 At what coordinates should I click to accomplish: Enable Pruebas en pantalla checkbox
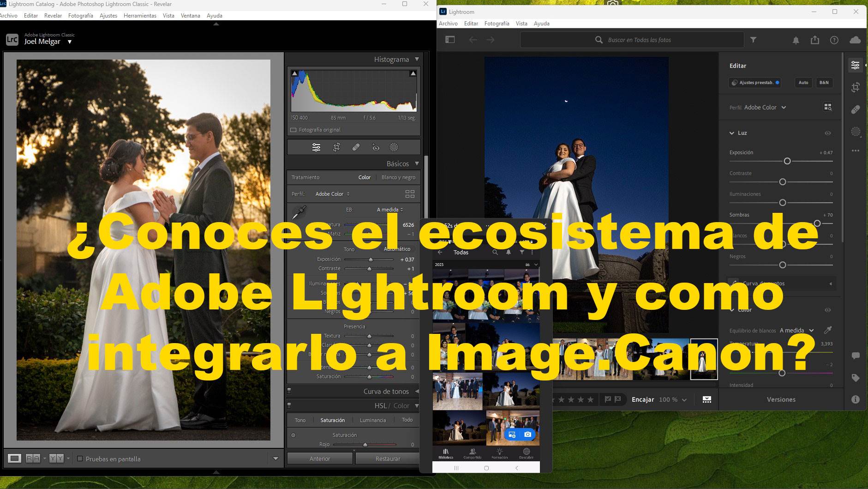(x=80, y=459)
